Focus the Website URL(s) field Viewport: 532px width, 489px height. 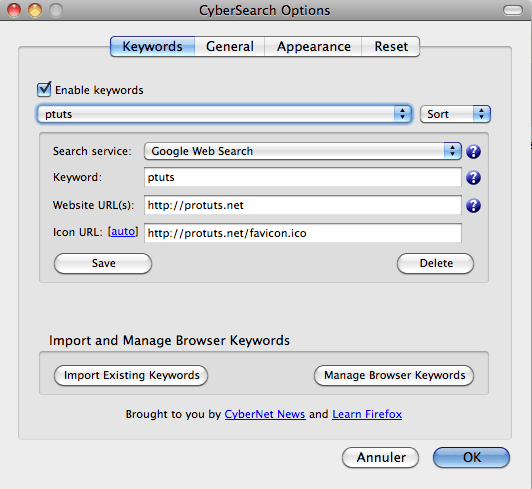click(x=303, y=205)
